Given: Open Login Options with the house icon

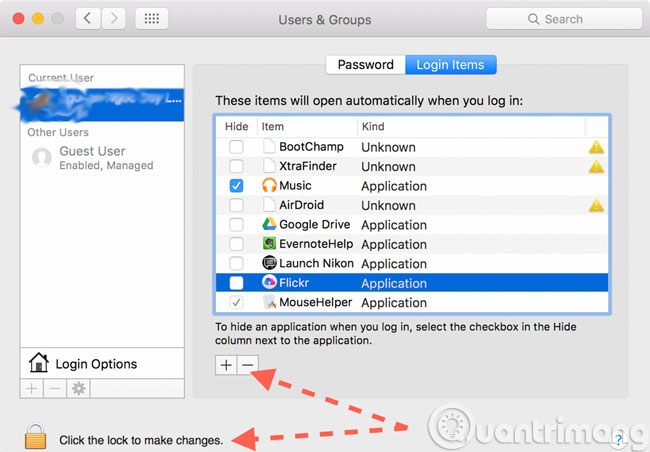Looking at the screenshot, I should point(39,362).
